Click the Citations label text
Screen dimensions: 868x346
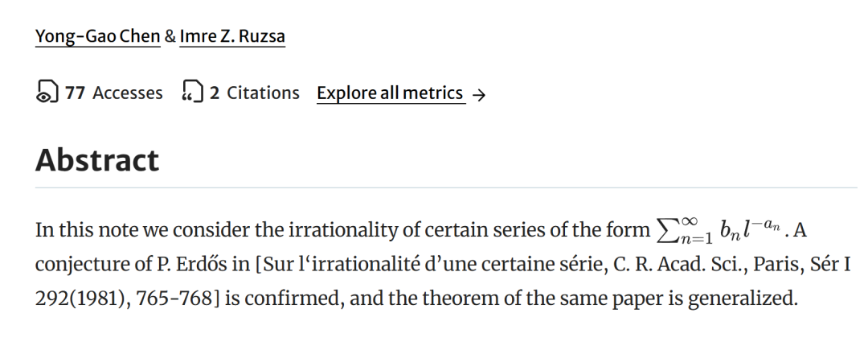coord(263,93)
